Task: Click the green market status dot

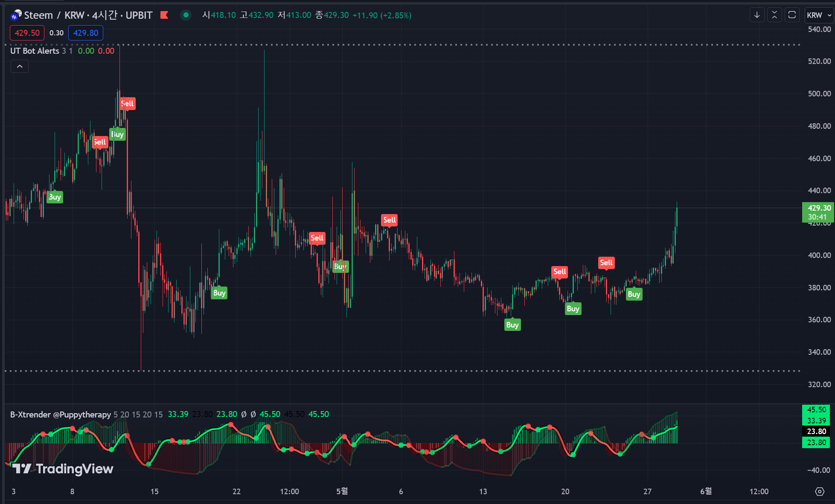Action: (186, 15)
